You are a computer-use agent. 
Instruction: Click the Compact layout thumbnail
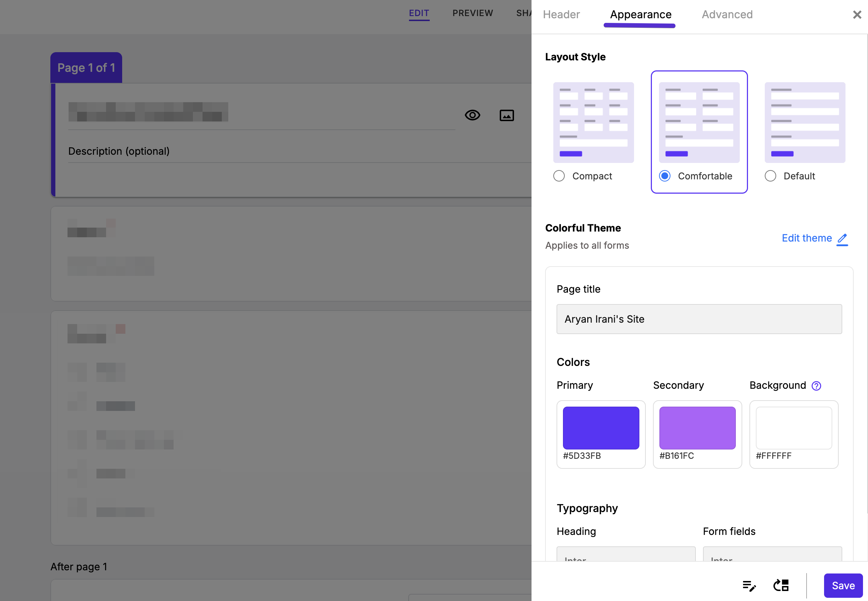coord(594,123)
